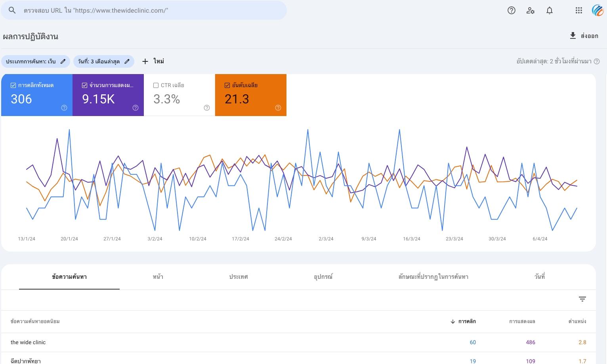Toggle the อันดับเฉลี่ย checkbox

click(227, 85)
